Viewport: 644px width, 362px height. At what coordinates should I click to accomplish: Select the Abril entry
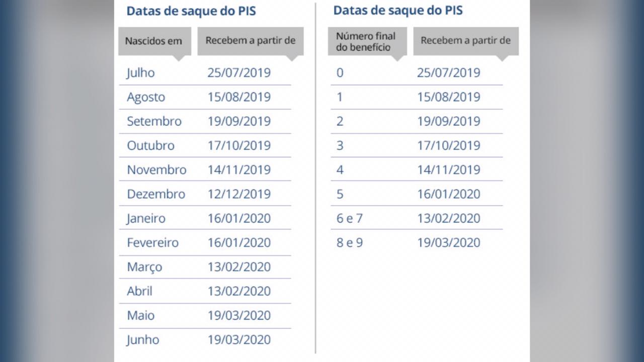coord(139,291)
